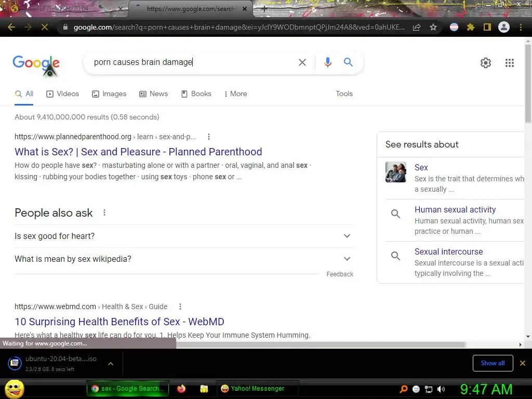Submit search with magnifier icon
Screen dimensions: 532x399
pyautogui.click(x=348, y=62)
